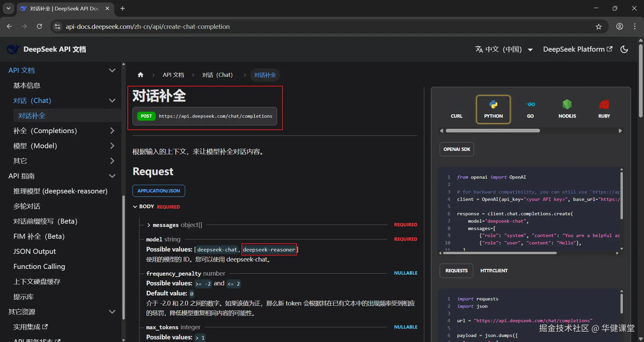644x342 pixels.
Task: Click the language tabs right scroll arrow
Action: (x=620, y=131)
